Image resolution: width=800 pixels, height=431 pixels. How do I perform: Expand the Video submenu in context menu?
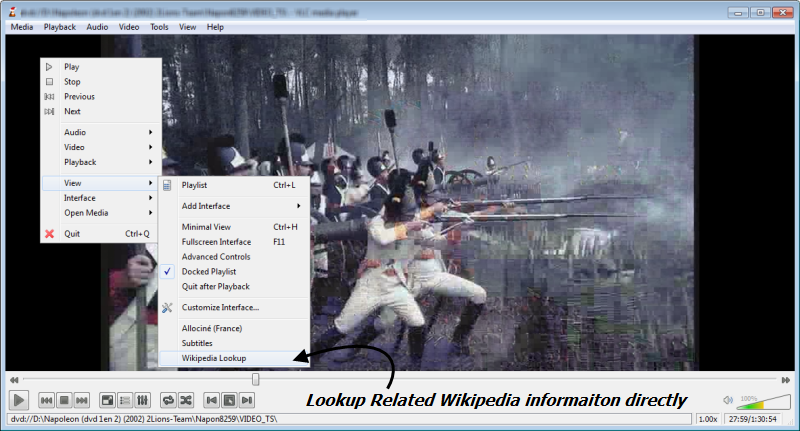tap(101, 147)
